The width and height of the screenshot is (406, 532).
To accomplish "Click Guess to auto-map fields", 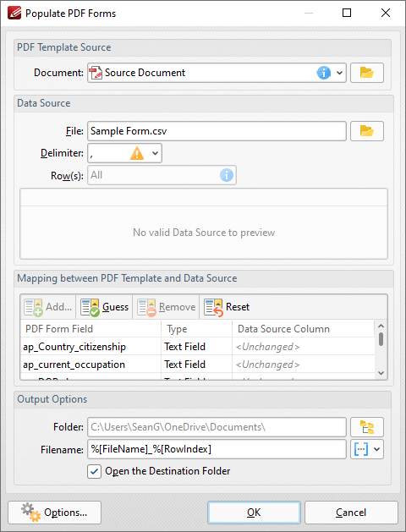I will 104,307.
